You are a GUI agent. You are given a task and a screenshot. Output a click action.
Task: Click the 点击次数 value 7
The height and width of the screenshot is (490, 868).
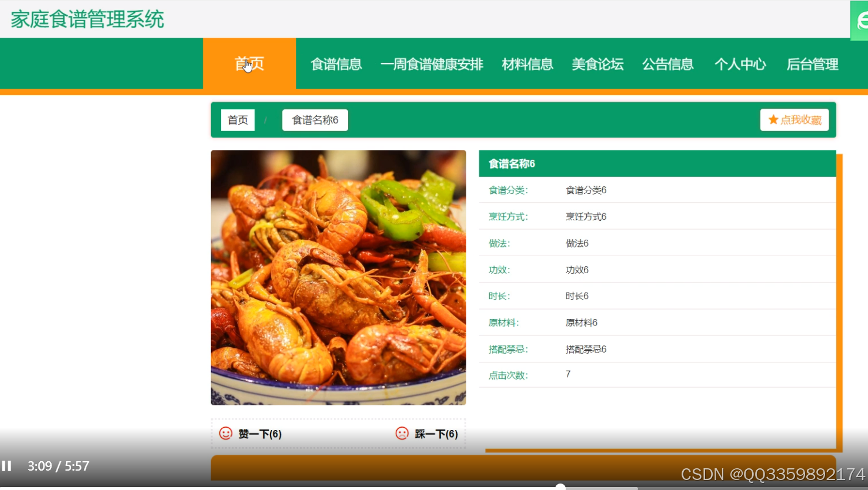coord(568,374)
